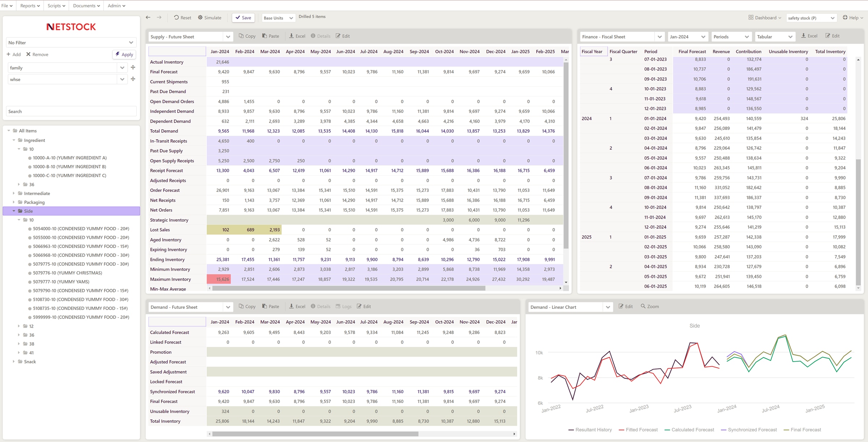The image size is (868, 442).
Task: Click the Apply filter button
Action: 124,54
